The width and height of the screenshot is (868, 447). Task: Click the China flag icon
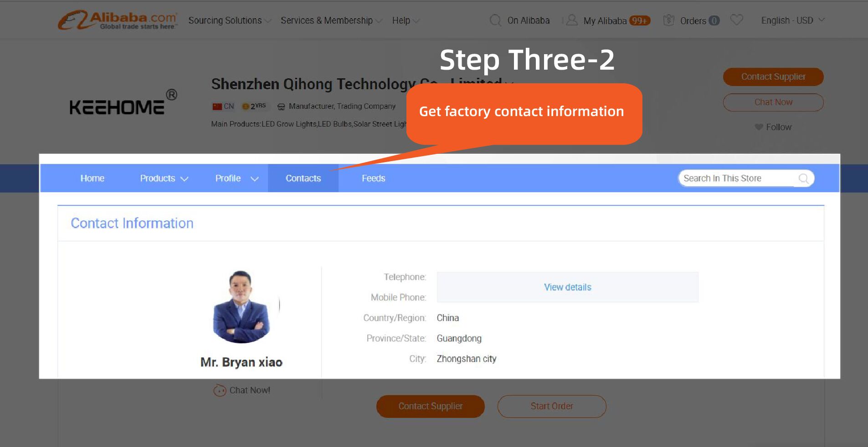pos(217,107)
